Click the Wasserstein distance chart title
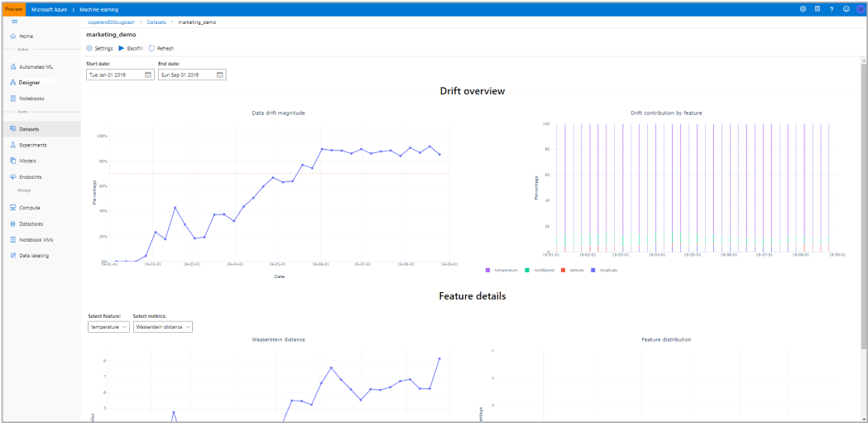 click(279, 339)
